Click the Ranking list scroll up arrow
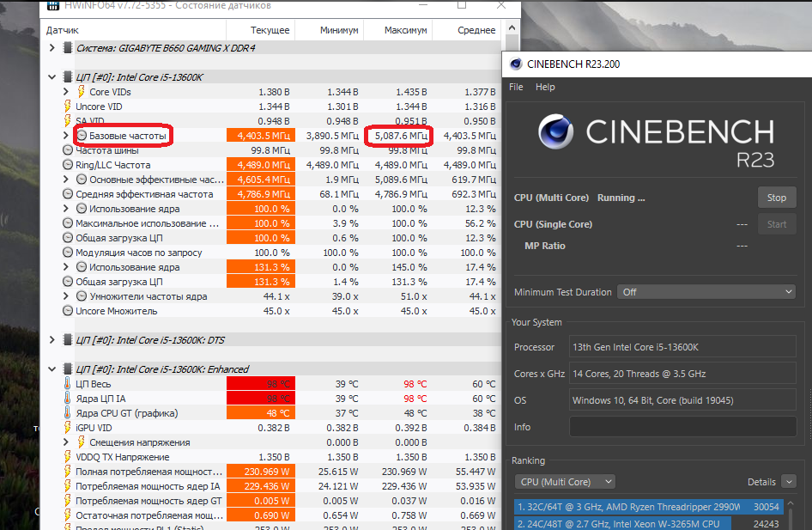Viewport: 812px width, 530px height. coord(791,503)
